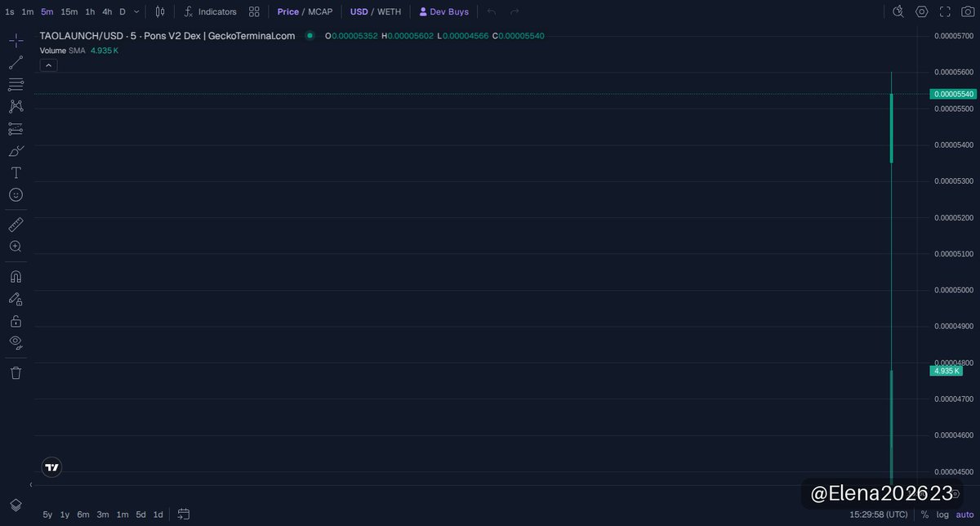Select the ruler measure tool
This screenshot has width=980, height=526.
coord(16,224)
